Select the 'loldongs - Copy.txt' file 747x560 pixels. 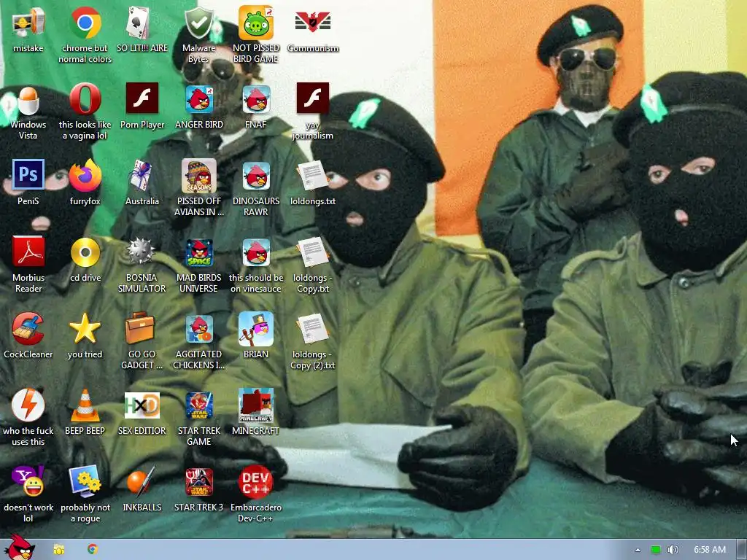pyautogui.click(x=312, y=252)
